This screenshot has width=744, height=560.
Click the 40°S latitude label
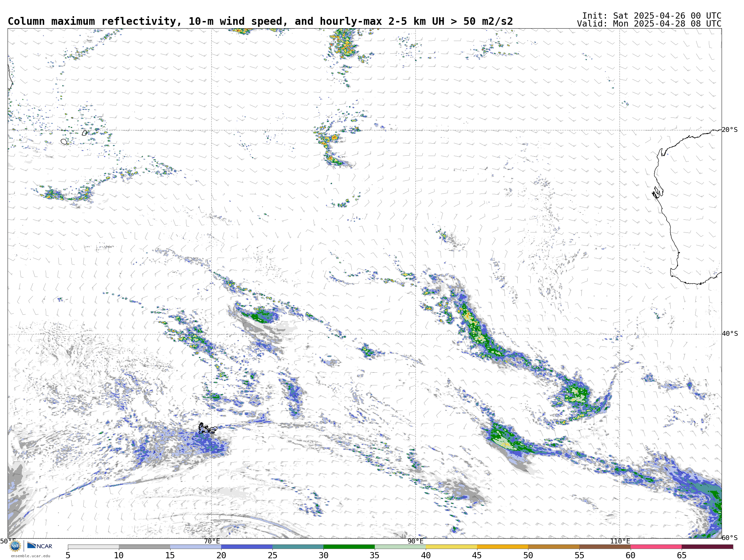coord(730,334)
